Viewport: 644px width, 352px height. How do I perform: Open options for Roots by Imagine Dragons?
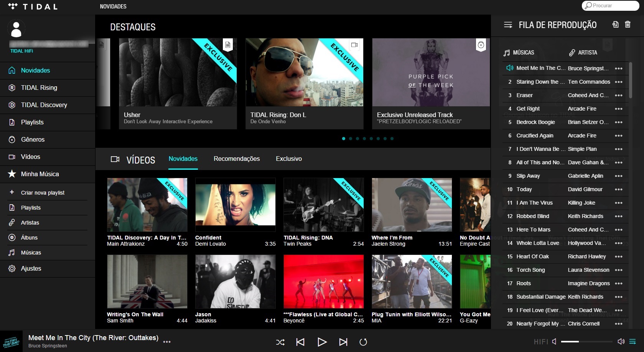point(619,284)
